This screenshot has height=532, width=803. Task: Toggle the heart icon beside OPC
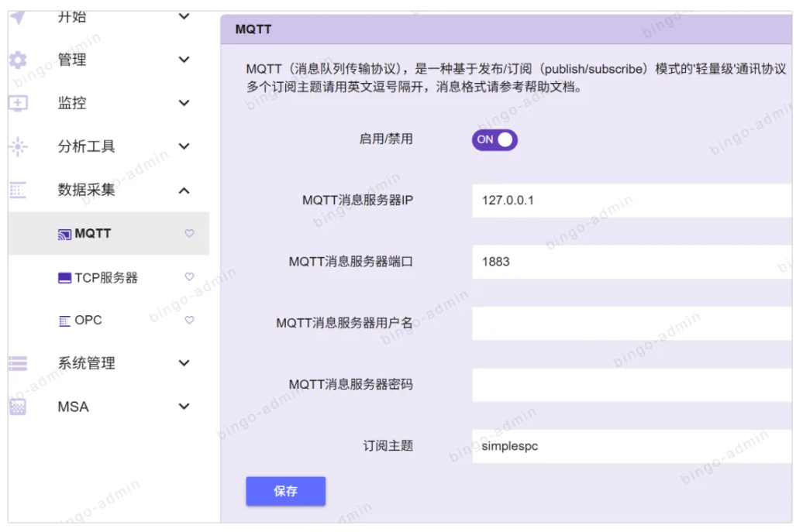click(189, 320)
